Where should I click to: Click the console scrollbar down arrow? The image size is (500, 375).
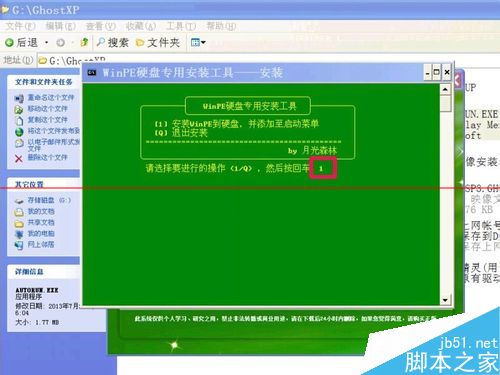tap(445, 300)
